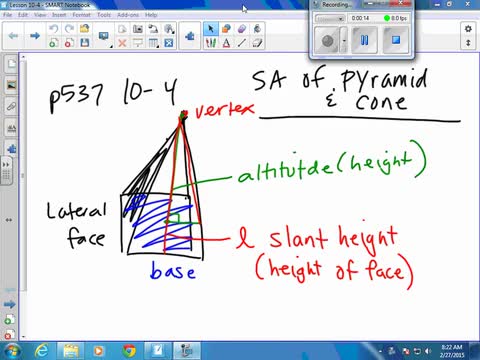Screen dimensions: 480x360
Task: Open the Tools menu
Action: tap(104, 15)
